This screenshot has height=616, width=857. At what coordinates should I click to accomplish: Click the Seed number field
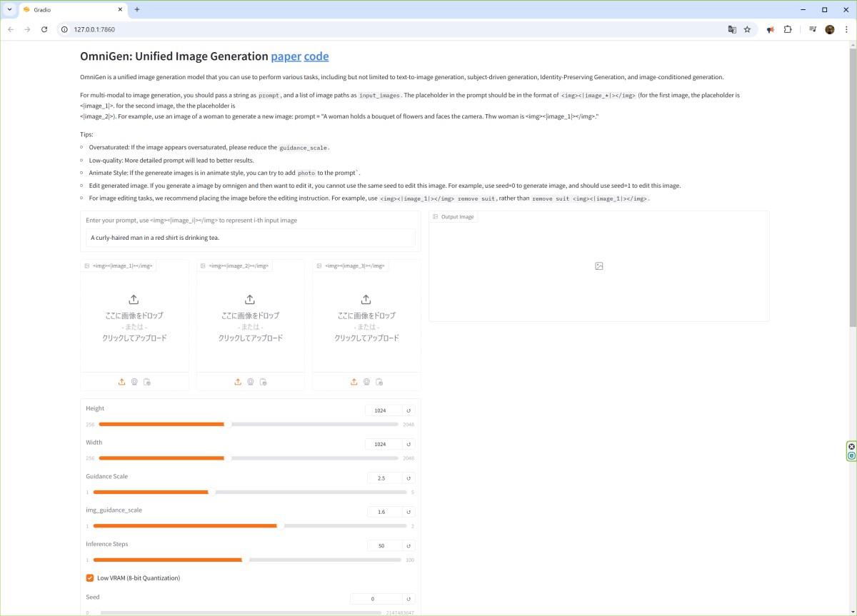[x=376, y=599]
